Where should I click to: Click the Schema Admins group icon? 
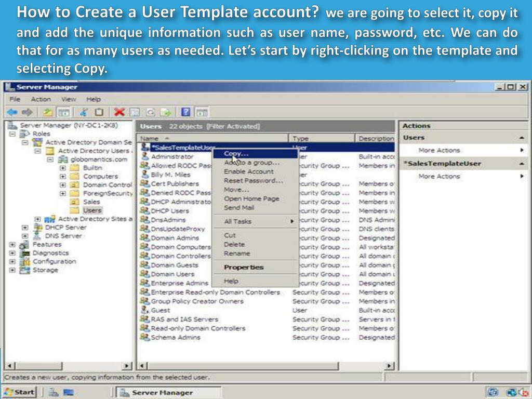click(145, 337)
